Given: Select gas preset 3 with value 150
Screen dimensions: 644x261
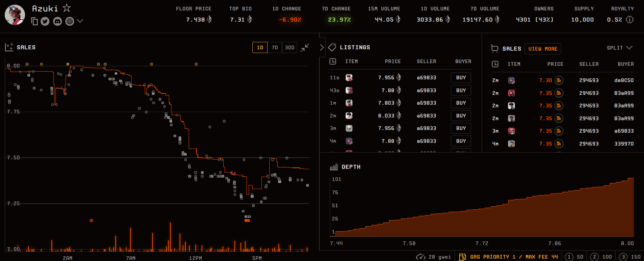Looking at the screenshot, I should pyautogui.click(x=629, y=257).
